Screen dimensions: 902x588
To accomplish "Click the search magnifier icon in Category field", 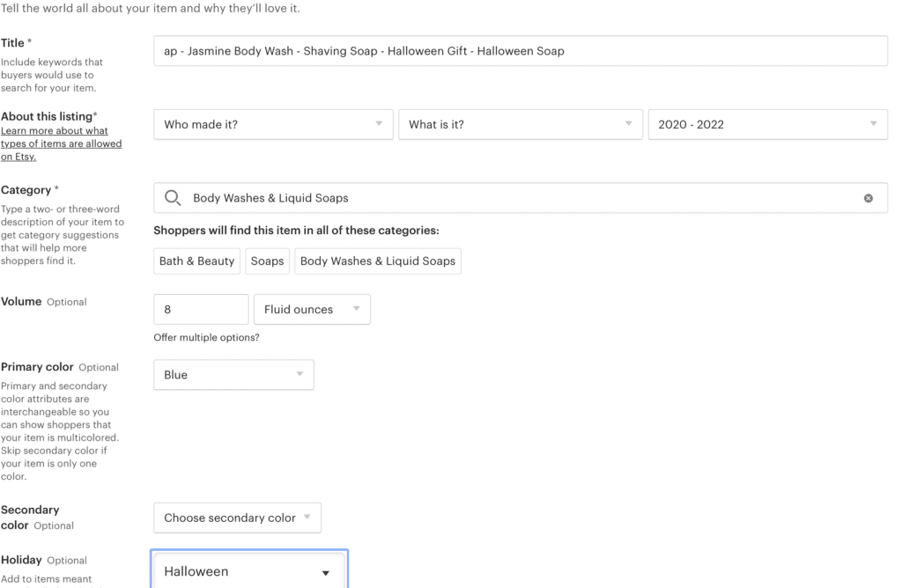I will coord(173,198).
